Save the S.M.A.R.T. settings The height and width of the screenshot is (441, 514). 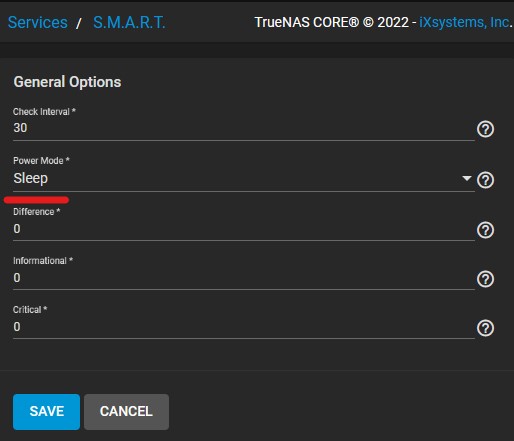coord(46,412)
